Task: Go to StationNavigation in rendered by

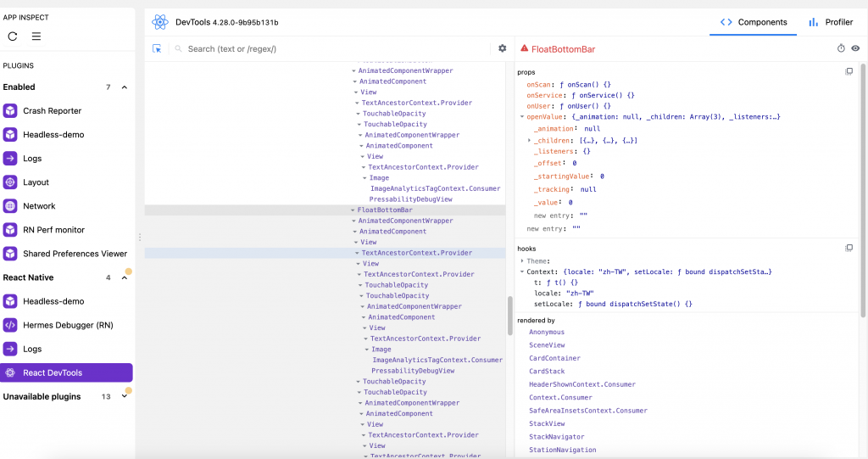Action: tap(563, 451)
